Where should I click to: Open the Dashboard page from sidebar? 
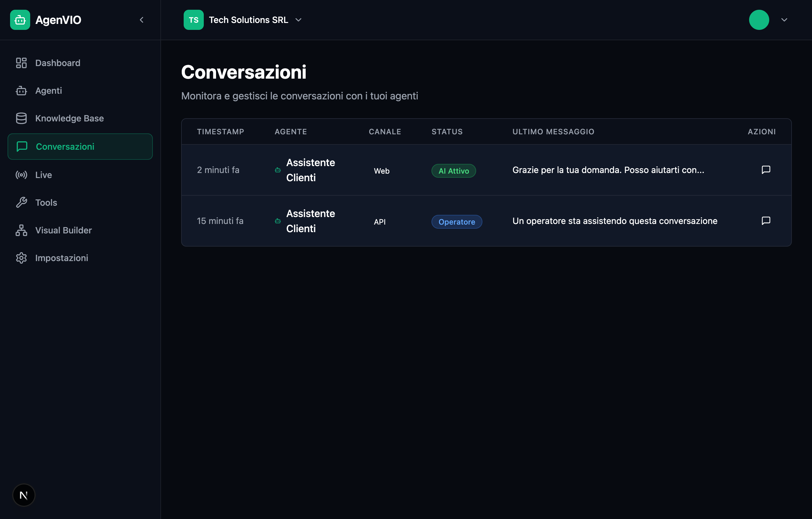coord(58,63)
